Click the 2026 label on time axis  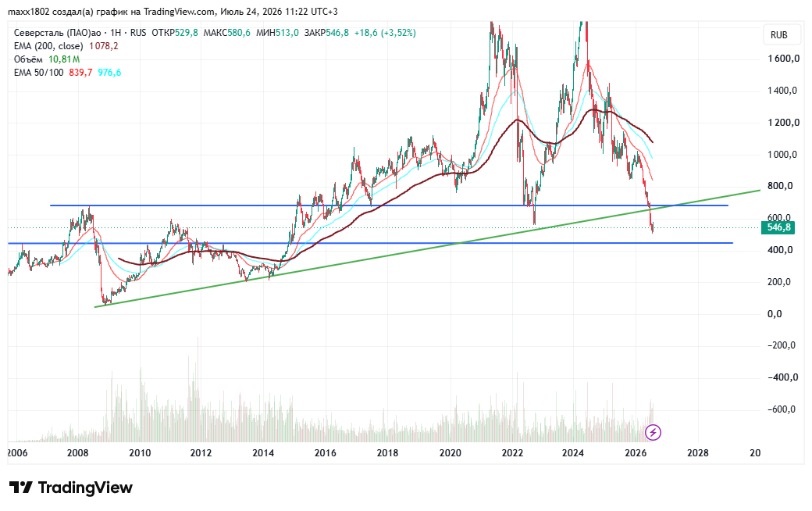[636, 453]
